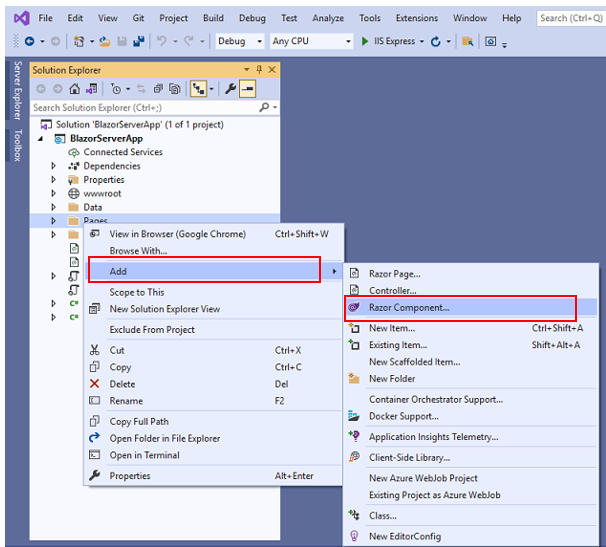Select Razor Page... from the submenu
The image size is (606, 547).
pos(470,274)
